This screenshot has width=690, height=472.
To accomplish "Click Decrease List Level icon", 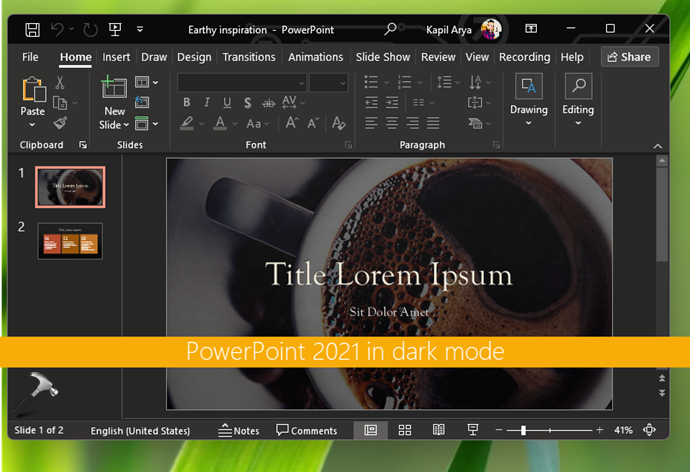I will tap(371, 102).
